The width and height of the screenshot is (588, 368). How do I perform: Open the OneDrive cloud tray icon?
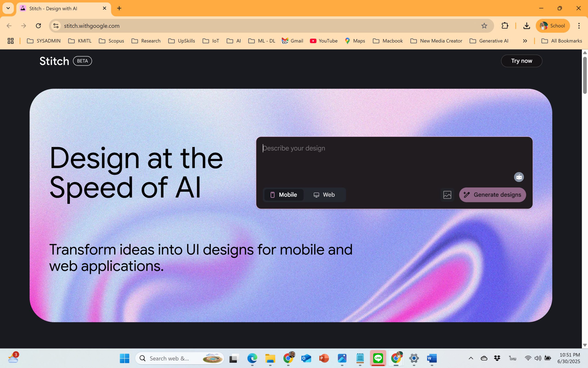coord(484,358)
